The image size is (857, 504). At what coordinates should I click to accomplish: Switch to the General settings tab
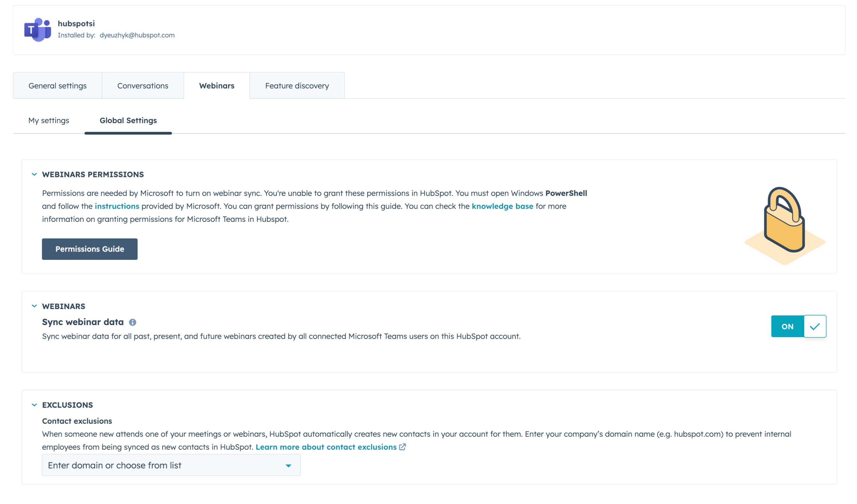pos(58,86)
